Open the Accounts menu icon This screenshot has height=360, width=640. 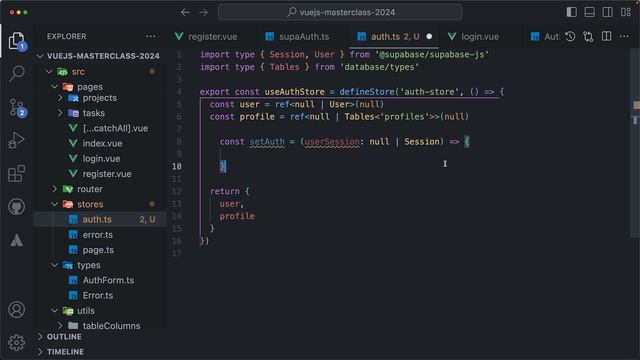pyautogui.click(x=17, y=310)
